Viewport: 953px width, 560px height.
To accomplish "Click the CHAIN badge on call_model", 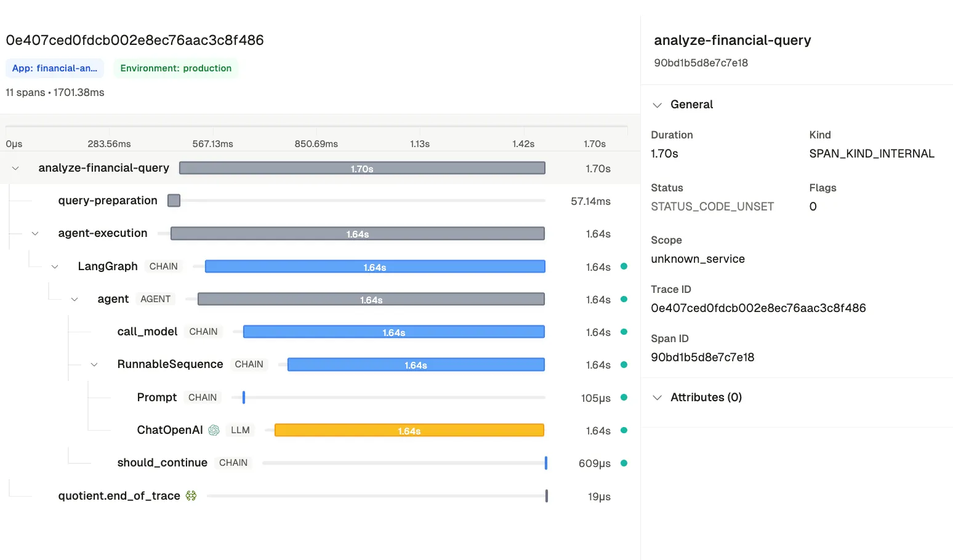I will pos(203,332).
